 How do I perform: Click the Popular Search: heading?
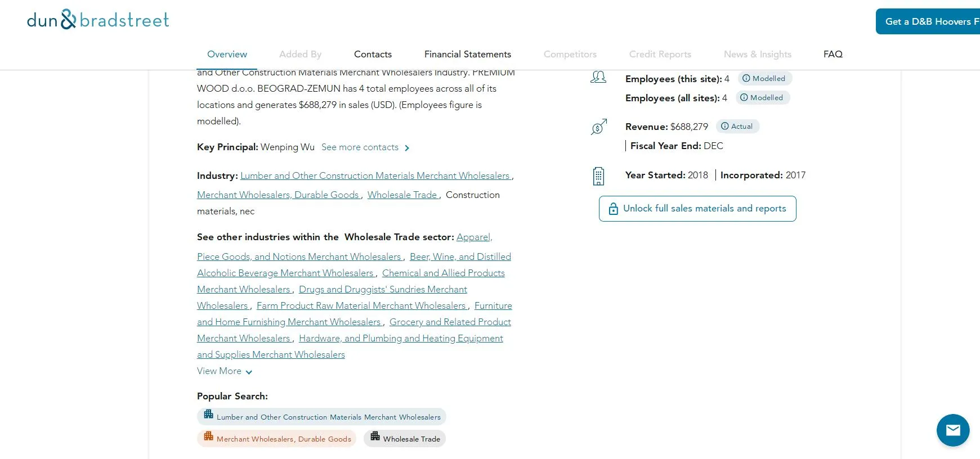point(232,396)
